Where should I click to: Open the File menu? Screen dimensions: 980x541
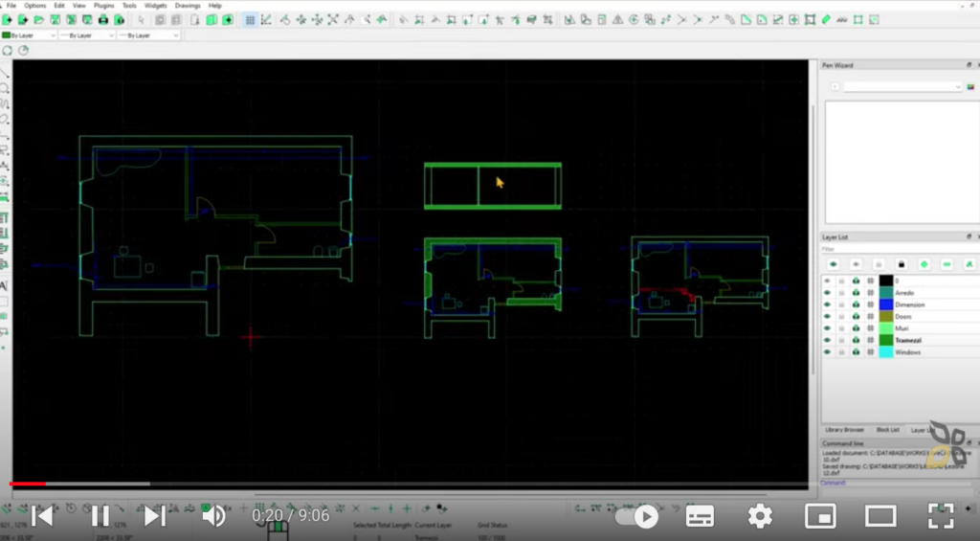click(11, 6)
